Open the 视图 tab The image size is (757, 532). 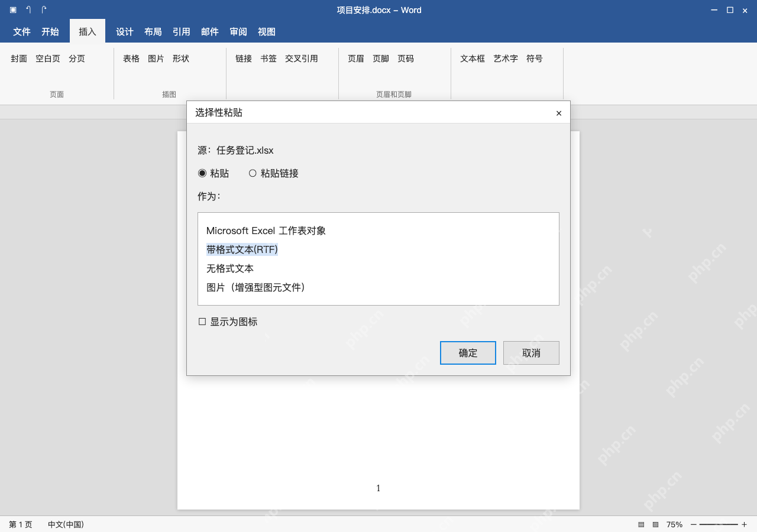(x=267, y=32)
